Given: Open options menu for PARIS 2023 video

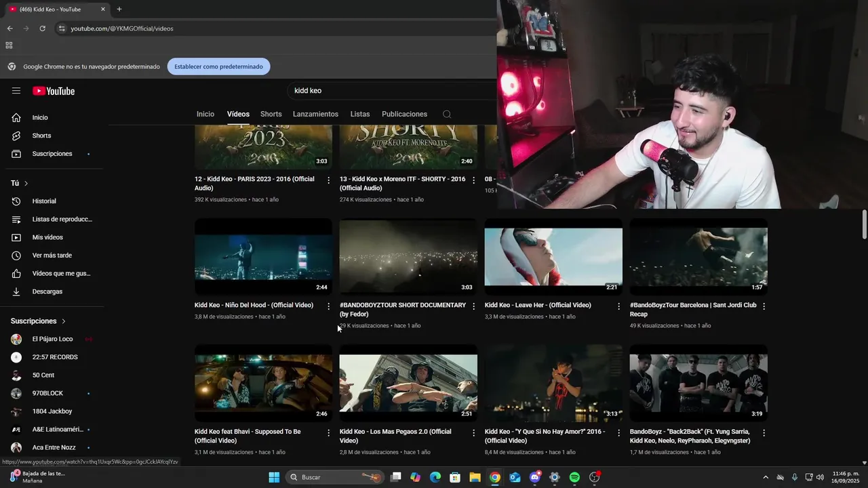Looking at the screenshot, I should 329,180.
